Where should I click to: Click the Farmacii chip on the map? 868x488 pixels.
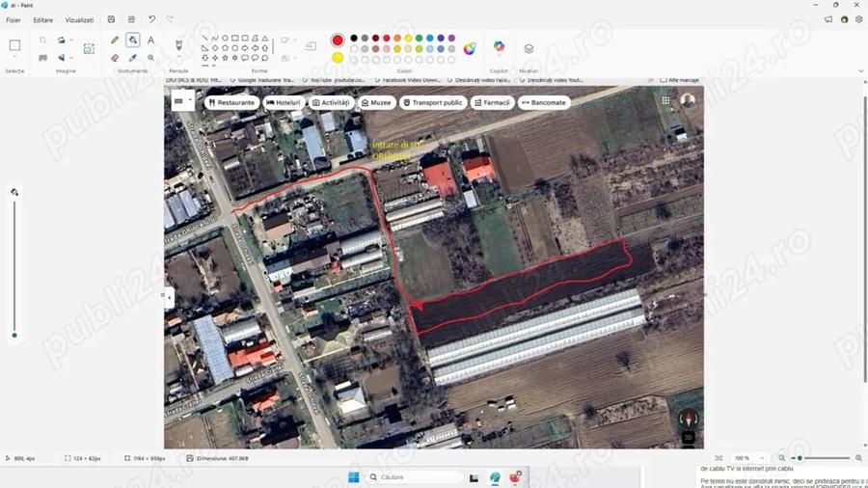[492, 102]
